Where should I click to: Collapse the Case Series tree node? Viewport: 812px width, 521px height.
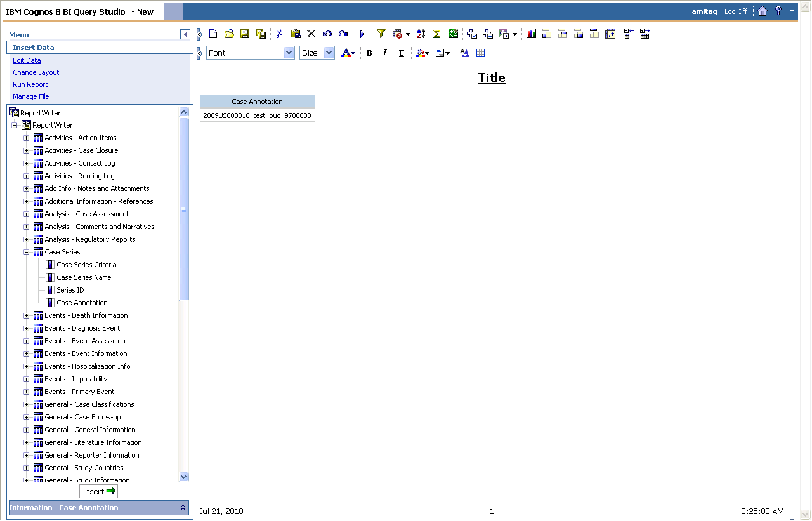click(x=27, y=252)
